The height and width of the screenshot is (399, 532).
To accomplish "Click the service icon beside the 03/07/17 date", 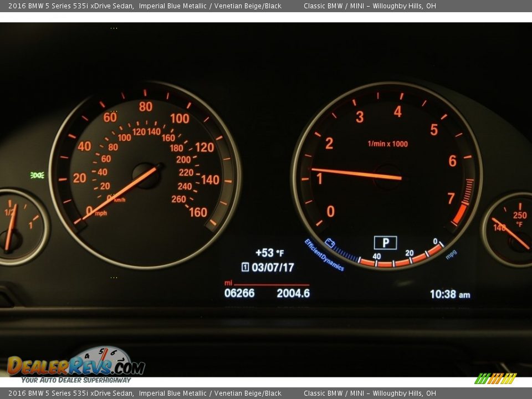I will pos(245,267).
